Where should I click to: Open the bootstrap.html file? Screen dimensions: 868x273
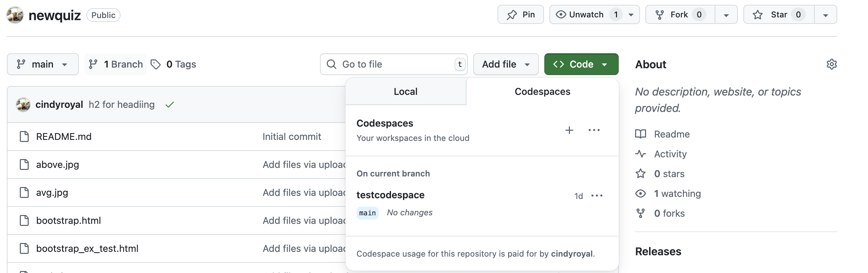[68, 220]
